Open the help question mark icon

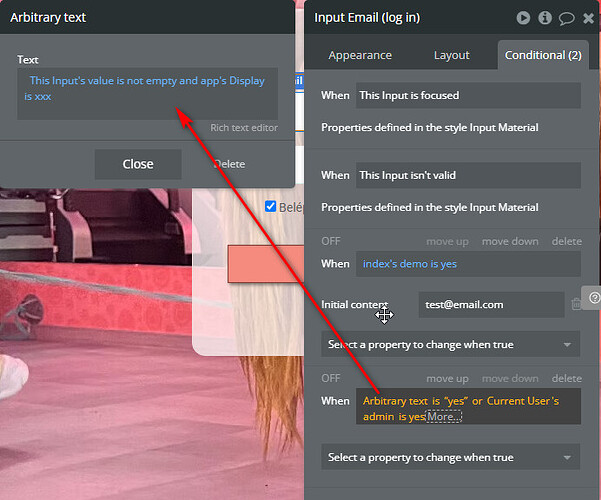pyautogui.click(x=594, y=298)
